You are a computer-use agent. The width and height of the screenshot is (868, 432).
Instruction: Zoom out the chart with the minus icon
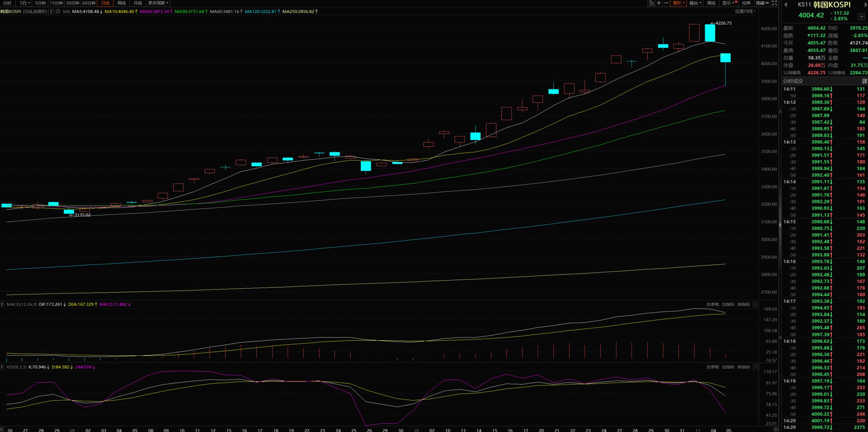point(666,3)
